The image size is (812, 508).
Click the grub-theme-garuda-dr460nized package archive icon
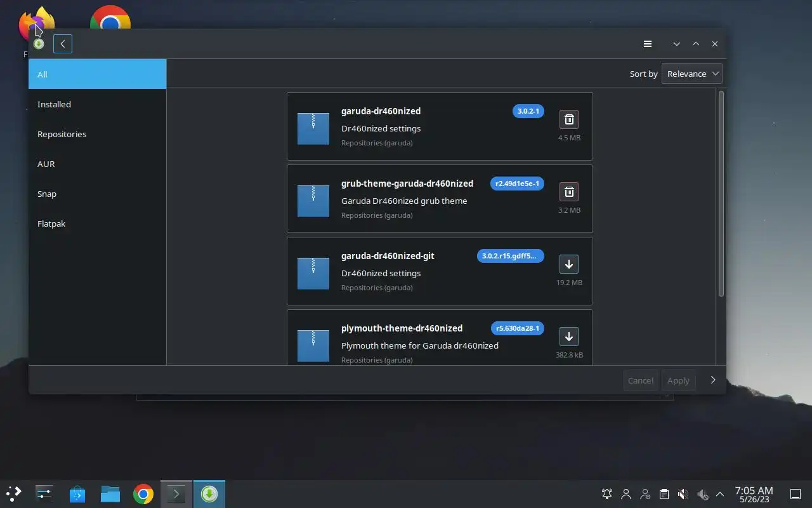click(x=313, y=201)
